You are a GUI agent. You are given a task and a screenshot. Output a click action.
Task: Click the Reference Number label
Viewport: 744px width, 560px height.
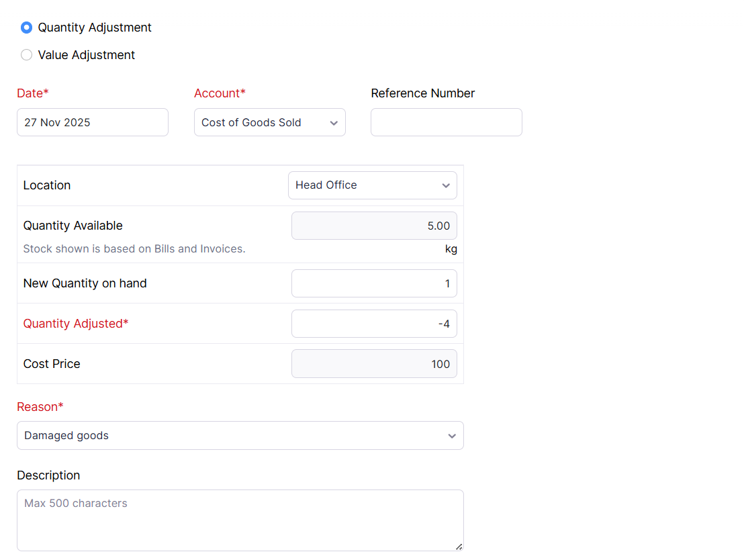422,93
